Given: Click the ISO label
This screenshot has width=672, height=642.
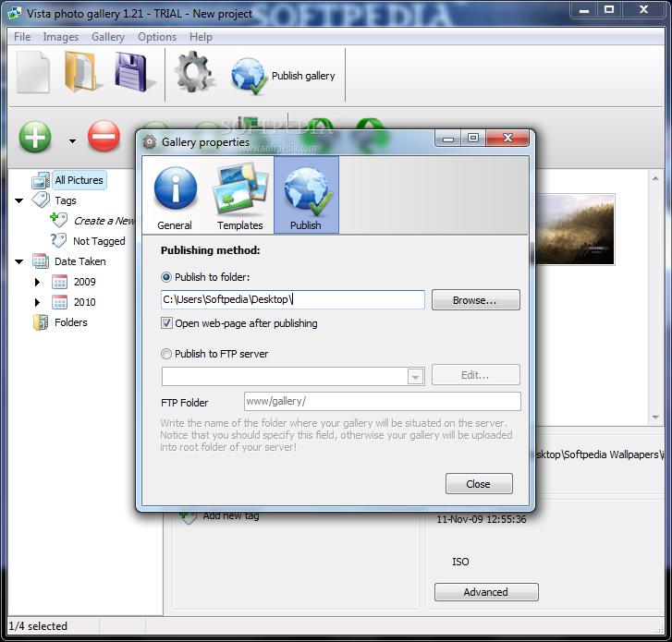Looking at the screenshot, I should tap(460, 562).
